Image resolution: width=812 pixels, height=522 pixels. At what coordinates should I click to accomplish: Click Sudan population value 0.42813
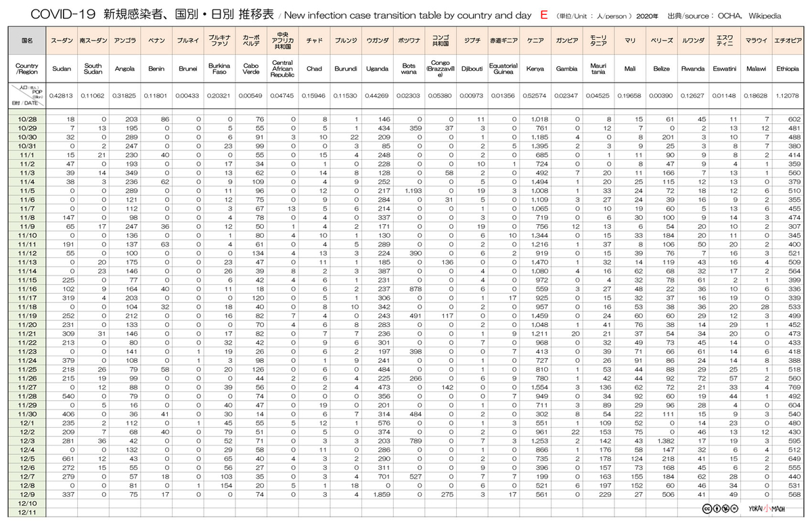coord(62,96)
